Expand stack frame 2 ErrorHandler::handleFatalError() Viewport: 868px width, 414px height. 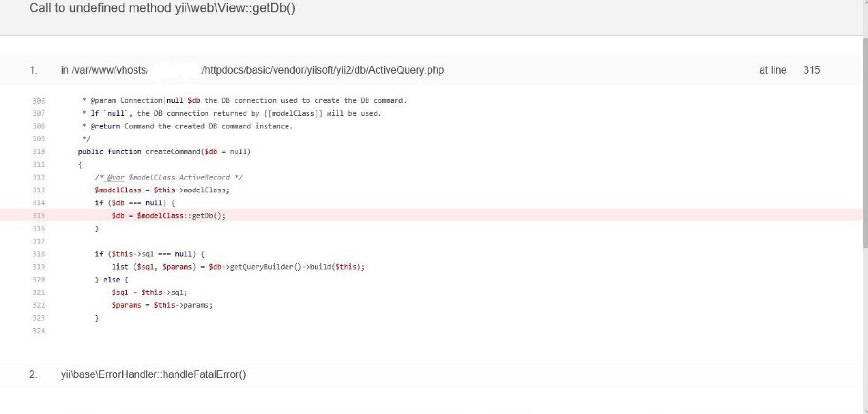tap(153, 374)
